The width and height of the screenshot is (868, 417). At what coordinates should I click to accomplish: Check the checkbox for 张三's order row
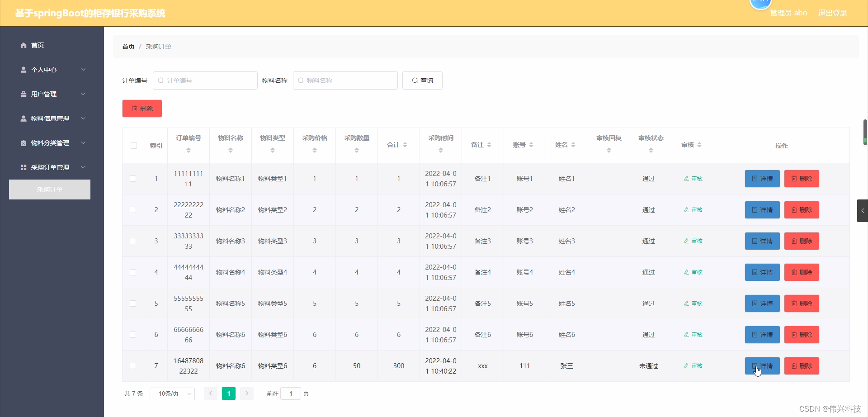point(133,366)
